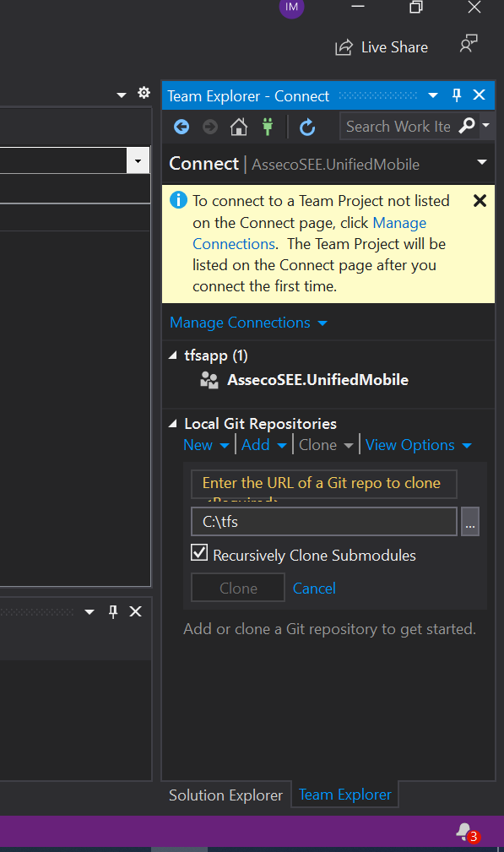The height and width of the screenshot is (852, 504).
Task: Open the Add repository dropdown
Action: tap(264, 445)
